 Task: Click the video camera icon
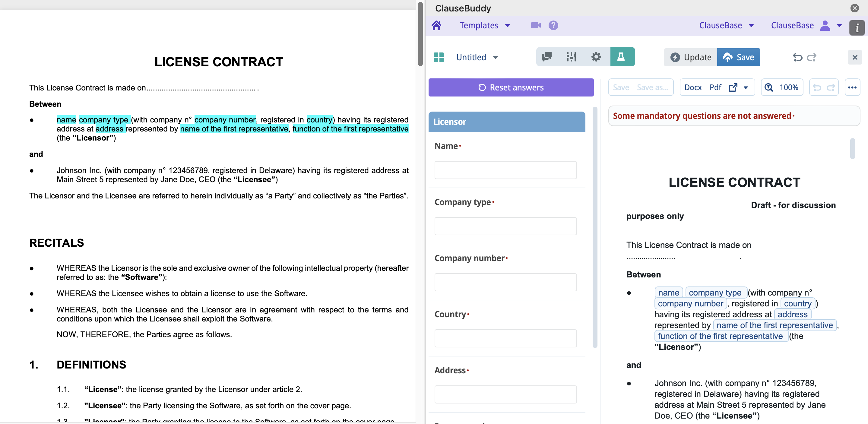click(x=535, y=25)
